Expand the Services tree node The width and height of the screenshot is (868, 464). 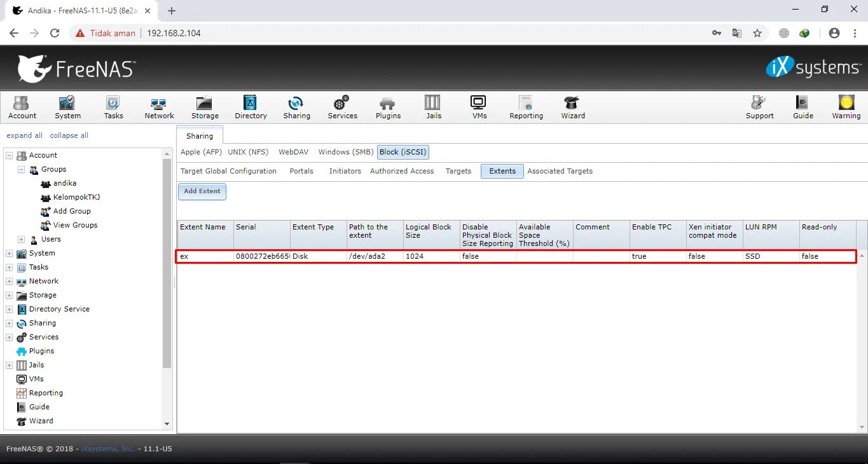tap(10, 337)
